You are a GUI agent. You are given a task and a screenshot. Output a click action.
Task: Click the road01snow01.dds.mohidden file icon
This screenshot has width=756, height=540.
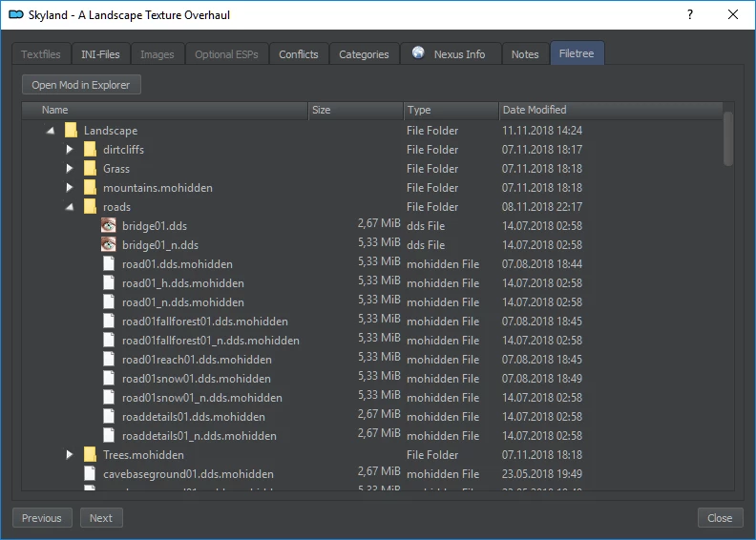[x=109, y=378]
